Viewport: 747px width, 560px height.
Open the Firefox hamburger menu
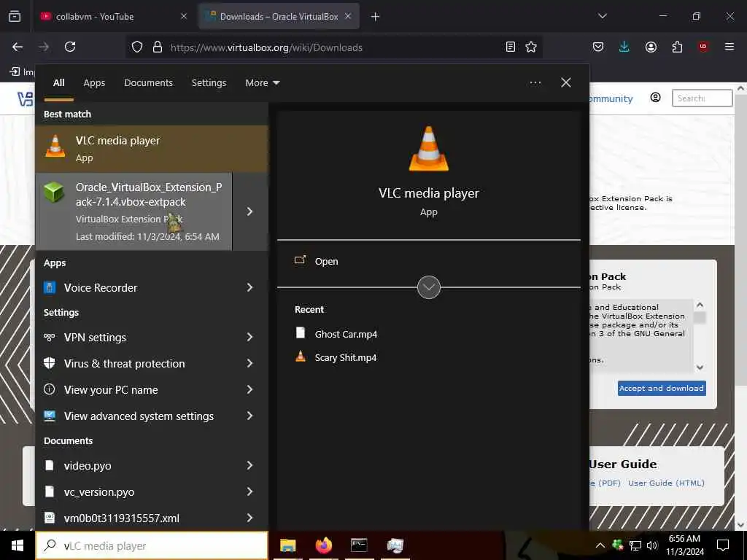pyautogui.click(x=729, y=47)
